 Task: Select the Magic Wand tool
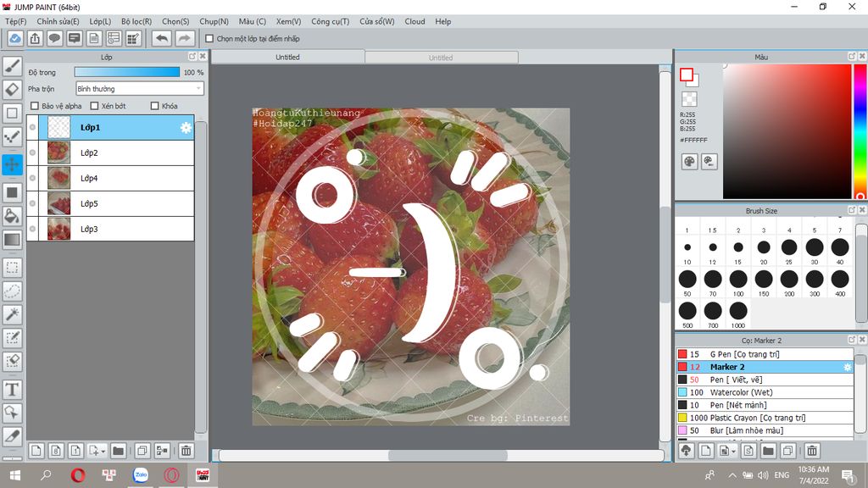click(12, 314)
